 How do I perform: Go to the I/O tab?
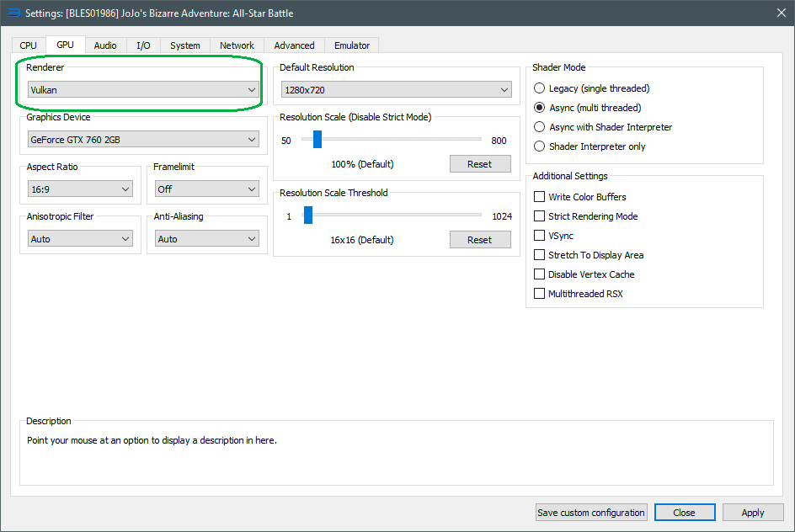pos(143,45)
